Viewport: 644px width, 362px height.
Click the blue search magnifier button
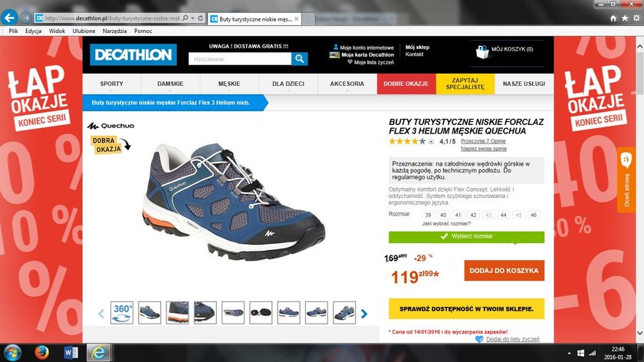tap(300, 59)
